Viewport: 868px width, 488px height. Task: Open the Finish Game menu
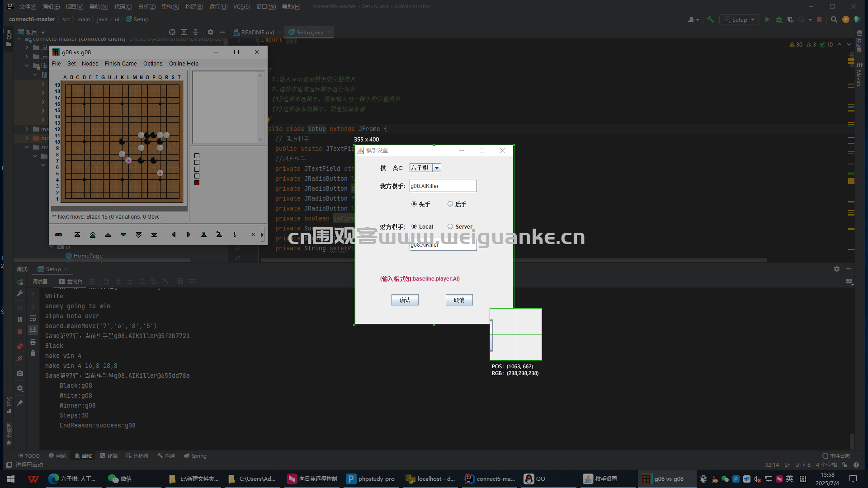121,64
